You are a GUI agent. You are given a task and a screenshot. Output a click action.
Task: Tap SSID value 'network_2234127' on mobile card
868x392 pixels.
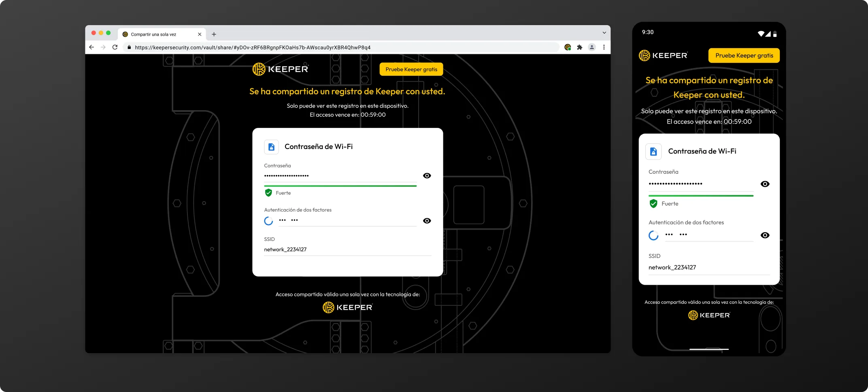tap(672, 267)
